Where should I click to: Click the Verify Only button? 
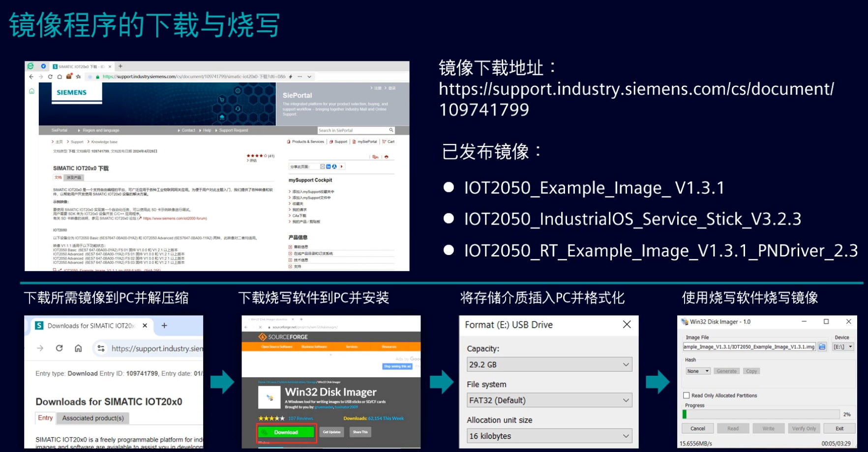[804, 428]
